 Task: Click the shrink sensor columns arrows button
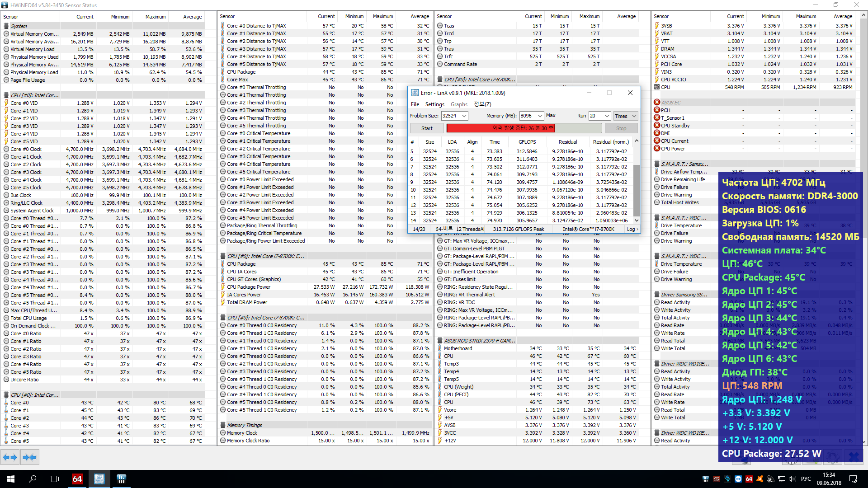[29, 457]
